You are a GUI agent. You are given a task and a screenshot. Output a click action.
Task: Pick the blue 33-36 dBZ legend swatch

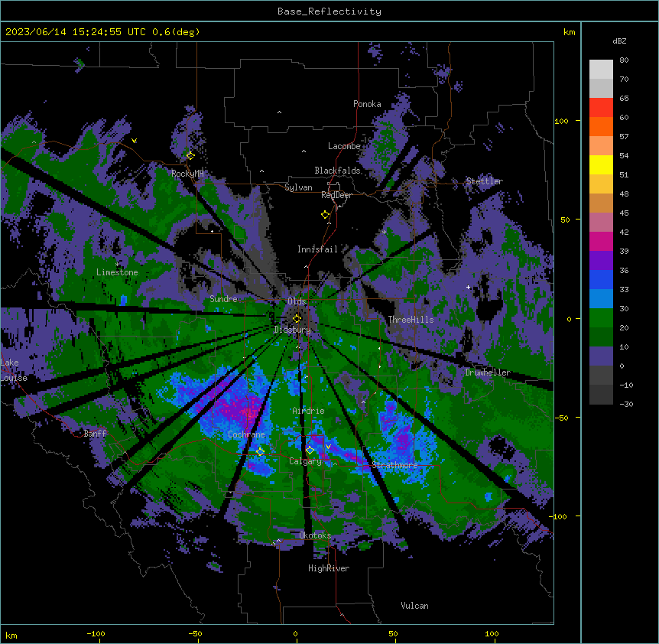pyautogui.click(x=601, y=279)
